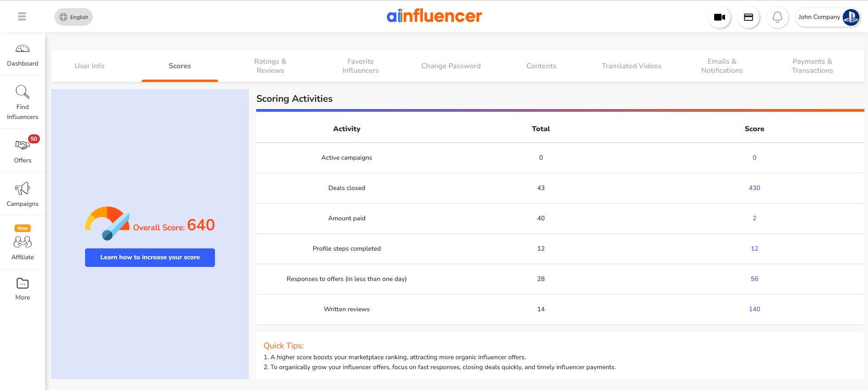Viewport: 868px width, 390px height.
Task: Click the Amount paid row label
Action: click(347, 219)
